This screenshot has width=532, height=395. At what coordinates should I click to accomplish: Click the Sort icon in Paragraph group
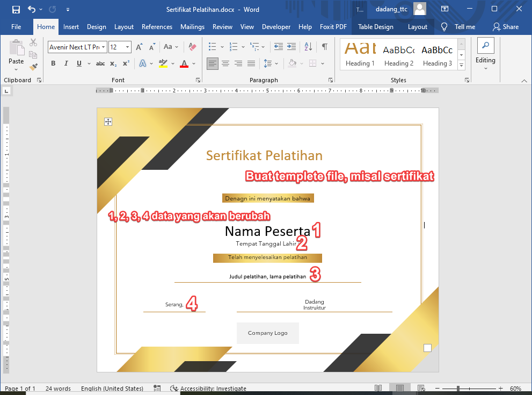click(x=308, y=47)
